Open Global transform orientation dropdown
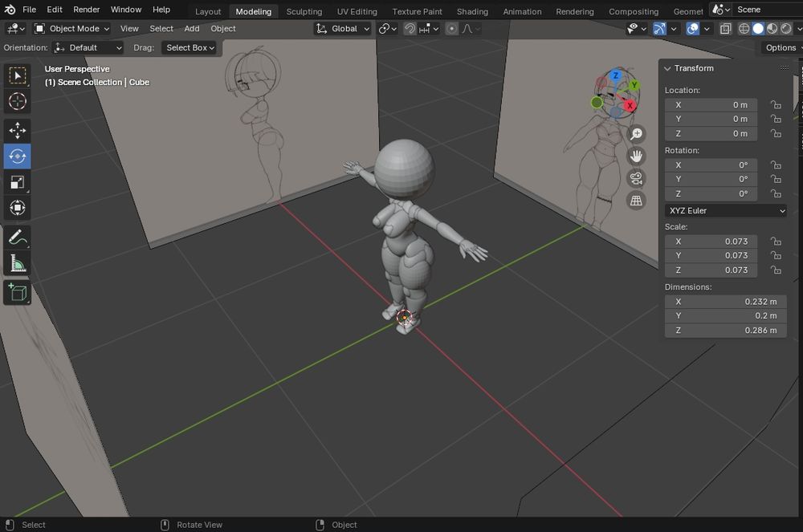 342,29
